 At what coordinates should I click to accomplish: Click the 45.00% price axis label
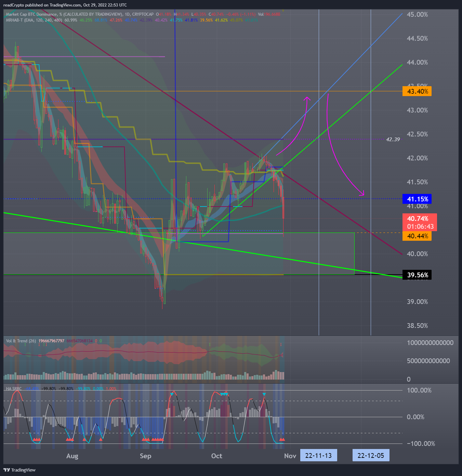(x=417, y=14)
